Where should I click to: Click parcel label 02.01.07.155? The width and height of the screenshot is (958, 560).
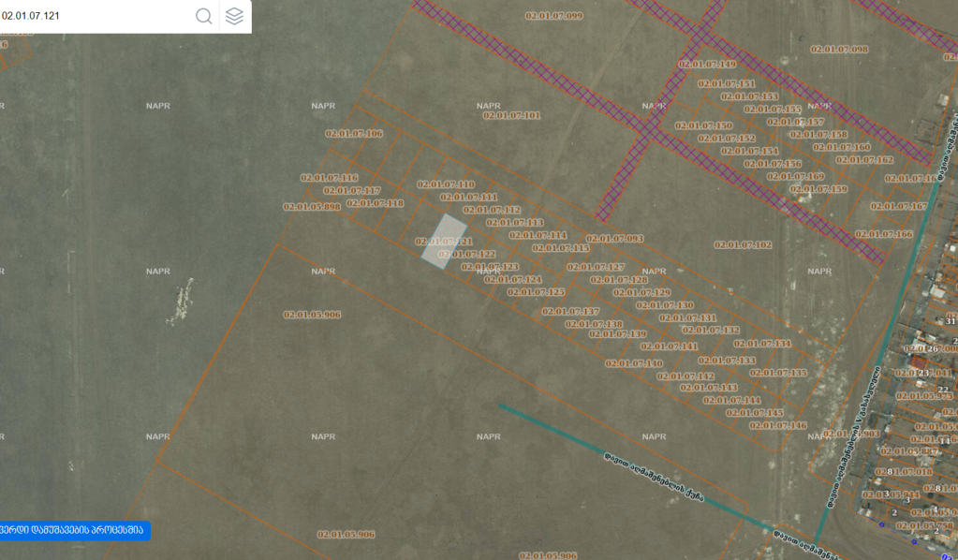773,110
